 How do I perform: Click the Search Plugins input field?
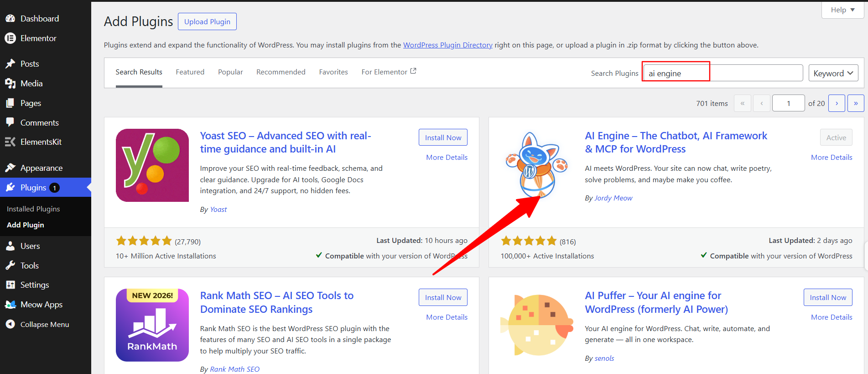click(723, 73)
